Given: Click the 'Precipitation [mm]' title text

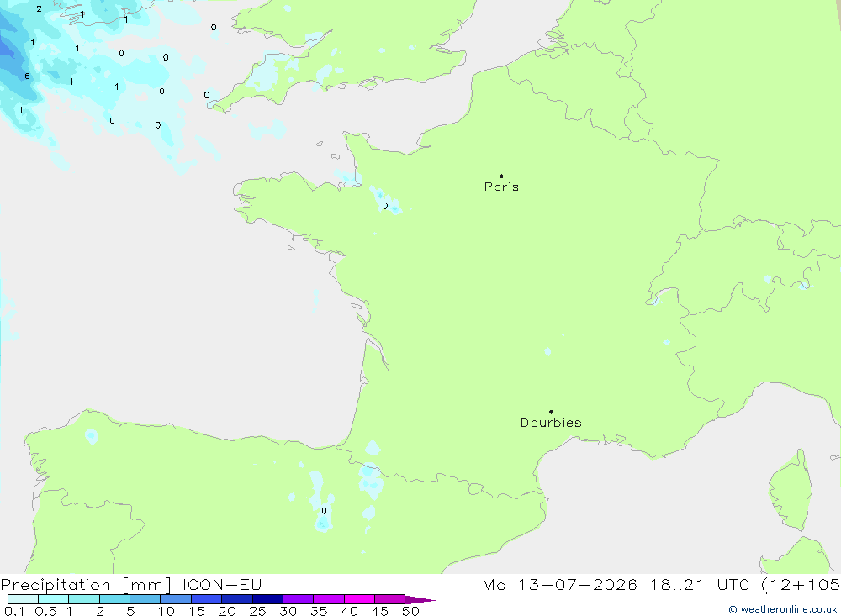Looking at the screenshot, I should (86, 585).
